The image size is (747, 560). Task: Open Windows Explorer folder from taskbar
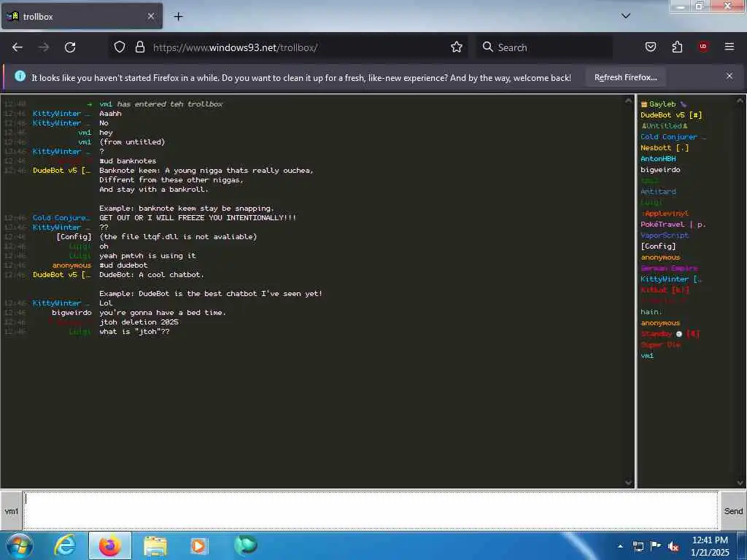pos(155,545)
